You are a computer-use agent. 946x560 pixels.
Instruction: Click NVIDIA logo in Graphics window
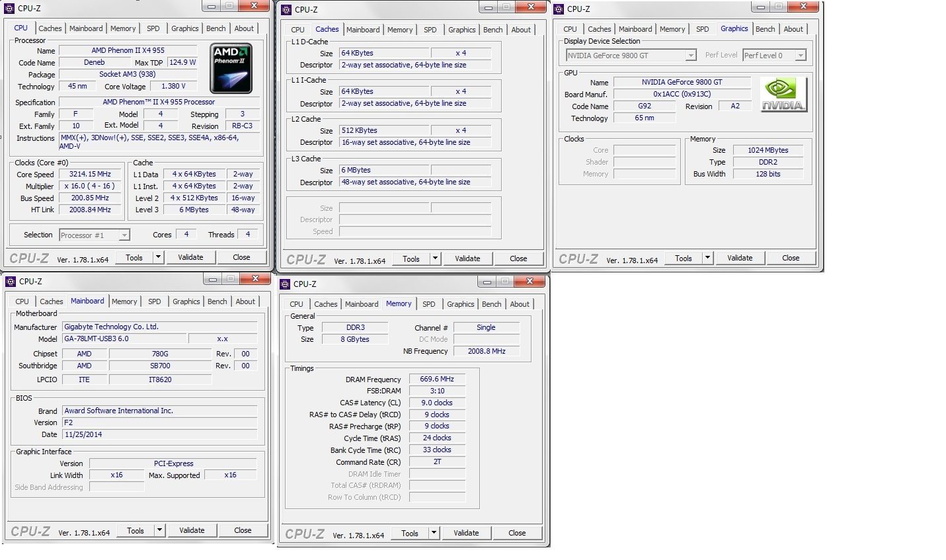pyautogui.click(x=783, y=95)
